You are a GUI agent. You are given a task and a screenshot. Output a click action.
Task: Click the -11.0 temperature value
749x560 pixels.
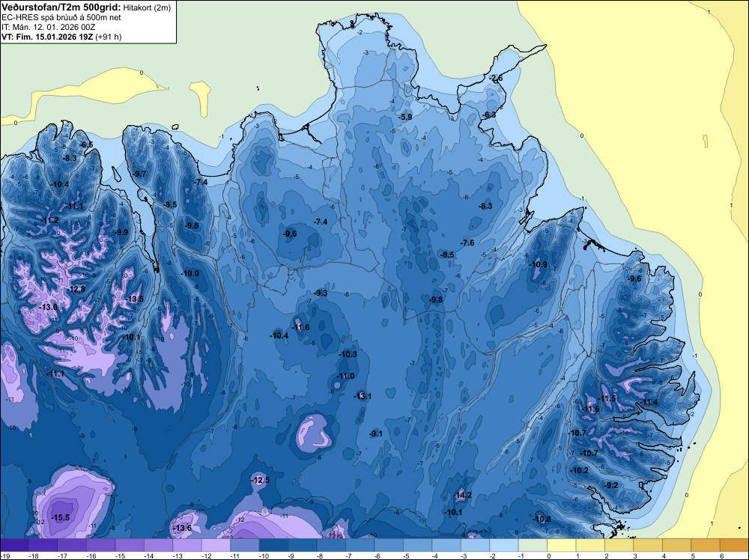346,376
